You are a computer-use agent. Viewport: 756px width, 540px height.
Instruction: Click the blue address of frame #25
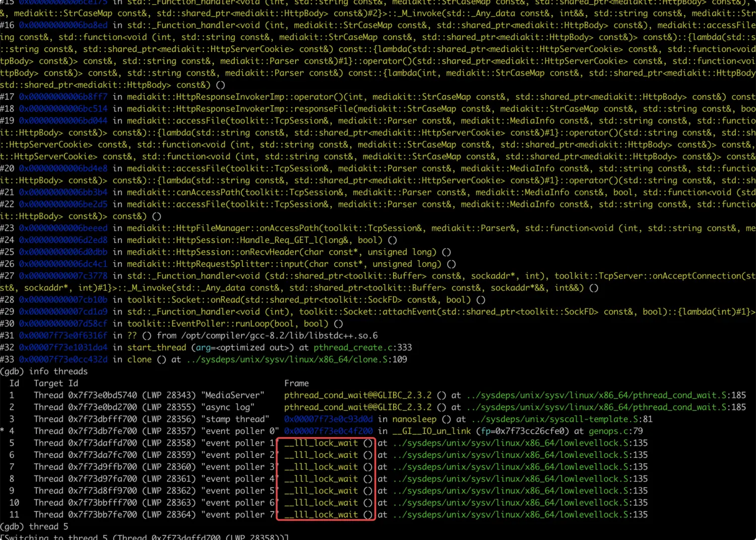coord(63,252)
